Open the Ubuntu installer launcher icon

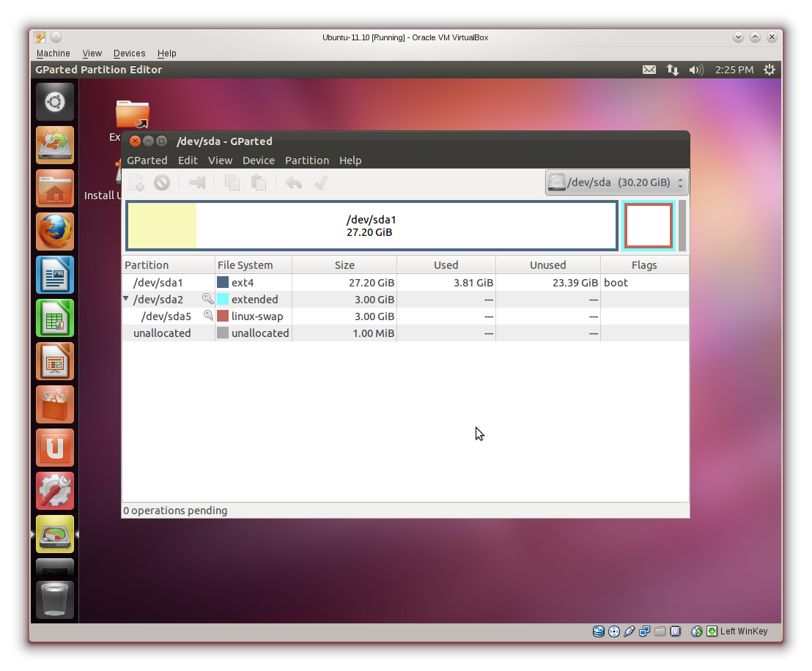tap(55, 145)
